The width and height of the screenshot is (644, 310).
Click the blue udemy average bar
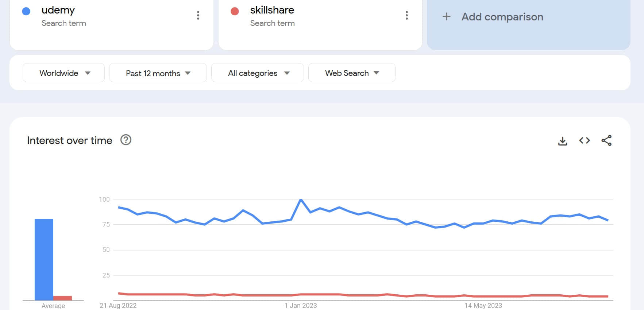coord(44,259)
